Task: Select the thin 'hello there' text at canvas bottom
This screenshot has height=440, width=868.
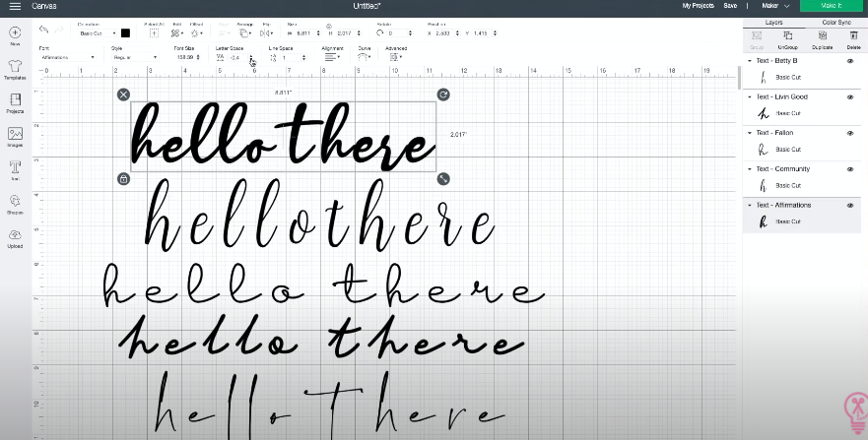Action: click(329, 405)
